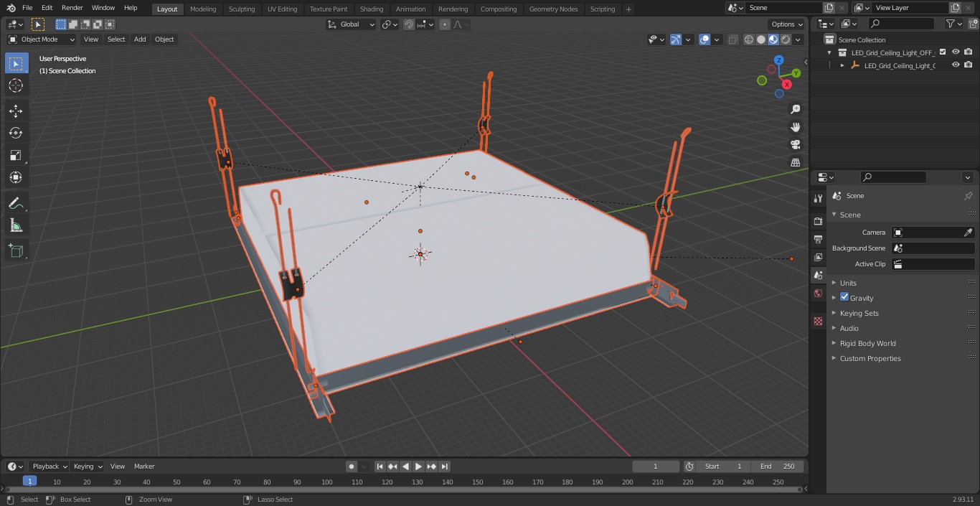Screen dimensions: 980x506
Task: Choose the Transform tool
Action: (16, 177)
